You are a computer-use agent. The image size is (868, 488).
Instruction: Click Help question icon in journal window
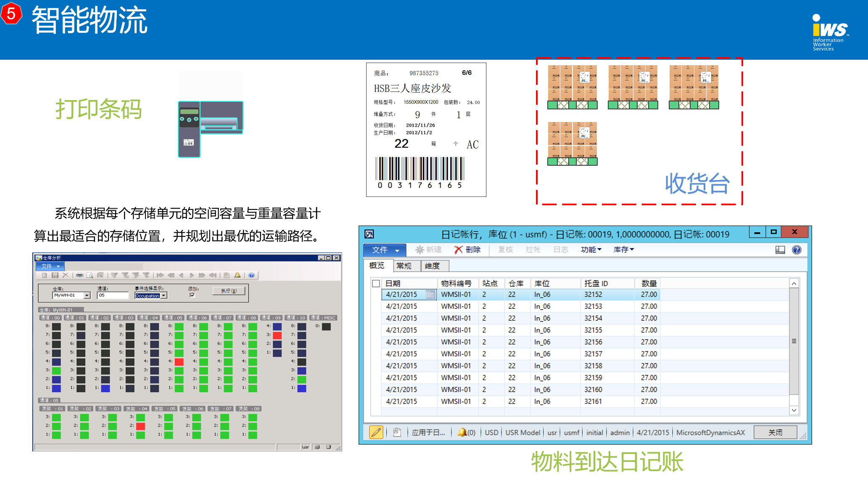click(x=797, y=250)
